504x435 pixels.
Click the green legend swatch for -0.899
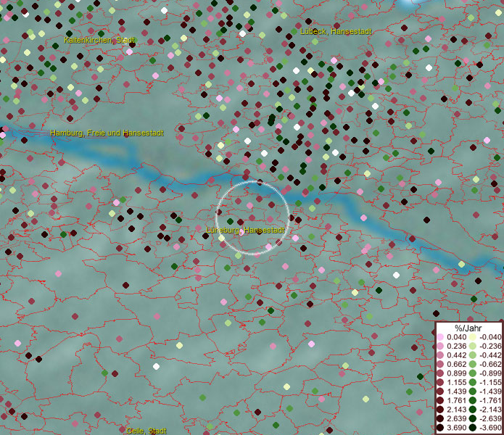coord(473,373)
